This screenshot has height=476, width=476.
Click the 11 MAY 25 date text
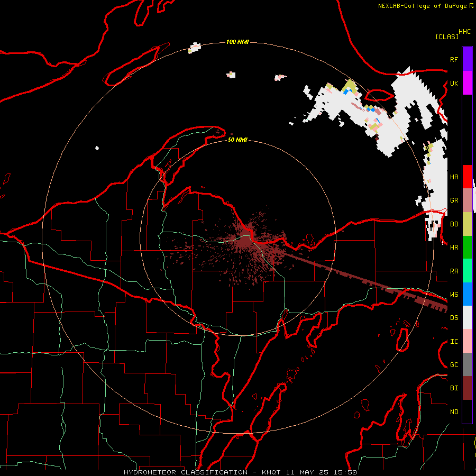[307, 472]
